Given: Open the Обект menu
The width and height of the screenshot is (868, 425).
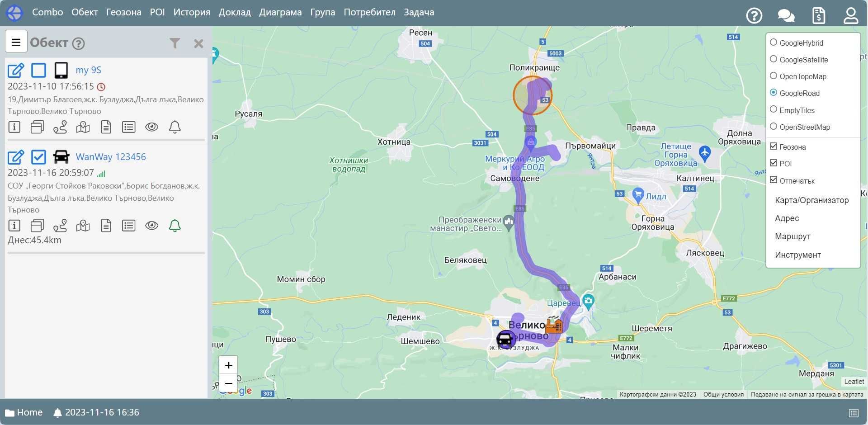Looking at the screenshot, I should (85, 12).
